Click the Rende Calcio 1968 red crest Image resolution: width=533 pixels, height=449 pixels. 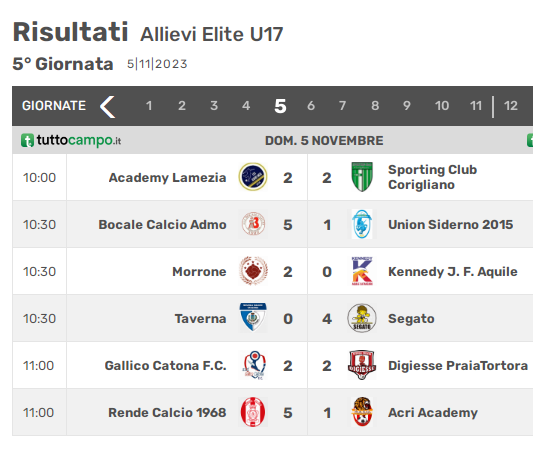[x=253, y=412]
